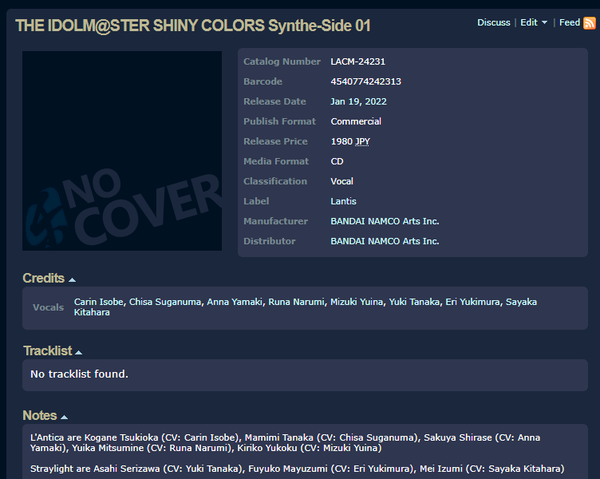Click the Notes section heading

point(39,415)
